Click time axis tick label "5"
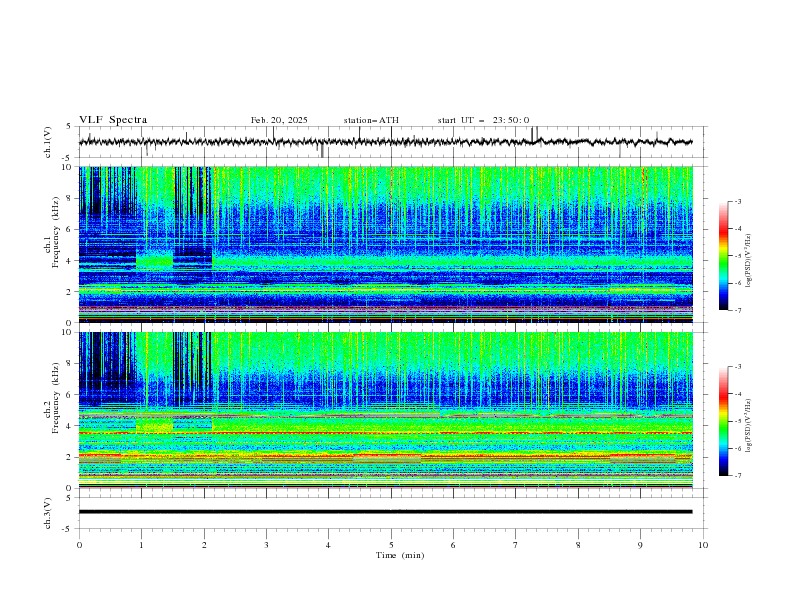 click(391, 545)
